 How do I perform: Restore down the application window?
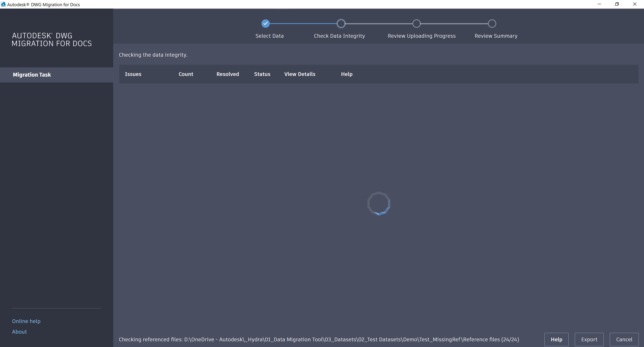(x=617, y=4)
